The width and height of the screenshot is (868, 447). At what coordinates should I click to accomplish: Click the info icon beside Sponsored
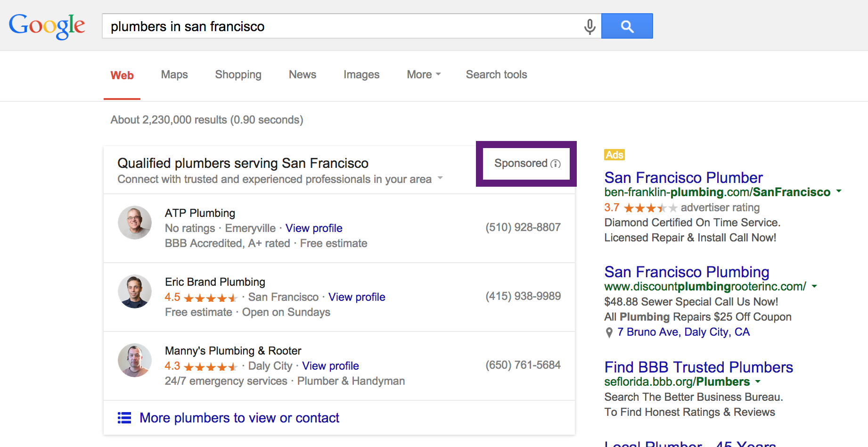556,164
